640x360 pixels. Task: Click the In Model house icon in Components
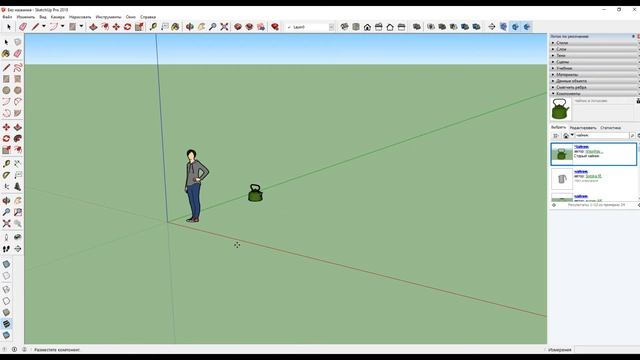[x=566, y=136]
